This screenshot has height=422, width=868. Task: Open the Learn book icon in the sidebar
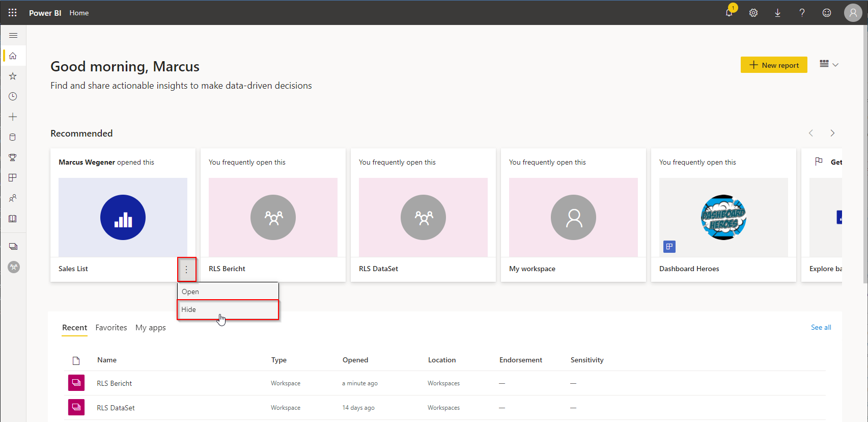click(13, 219)
